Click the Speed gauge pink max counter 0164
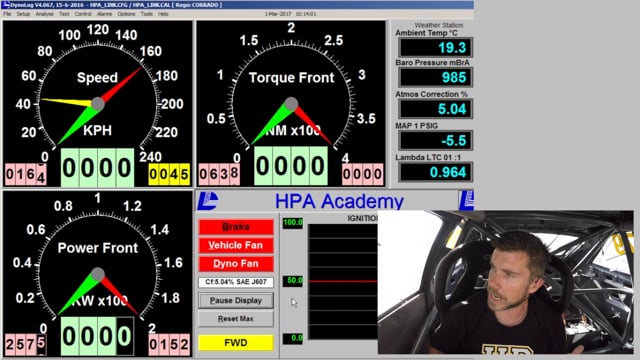This screenshot has height=360, width=640. click(x=25, y=175)
